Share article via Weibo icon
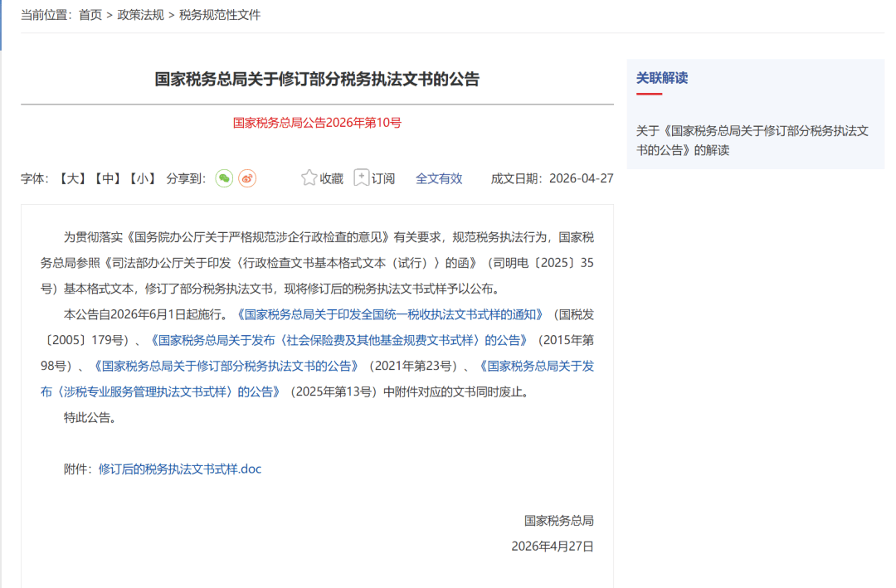896x588 pixels. point(247,178)
